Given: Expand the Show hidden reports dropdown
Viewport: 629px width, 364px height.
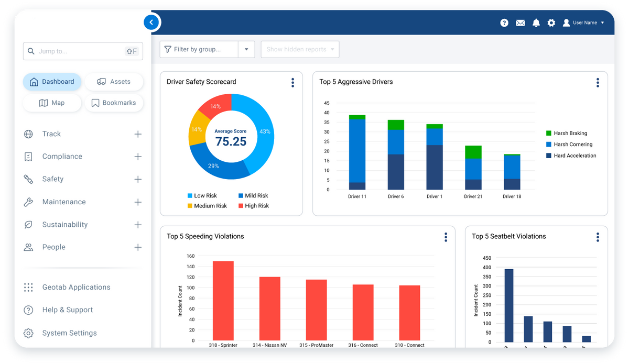Looking at the screenshot, I should coord(300,49).
